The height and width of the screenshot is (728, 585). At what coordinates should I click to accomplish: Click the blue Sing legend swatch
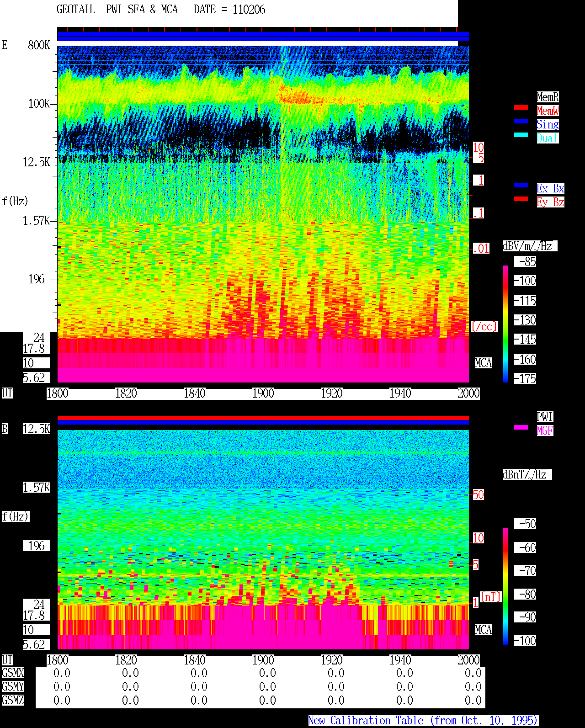tap(521, 121)
